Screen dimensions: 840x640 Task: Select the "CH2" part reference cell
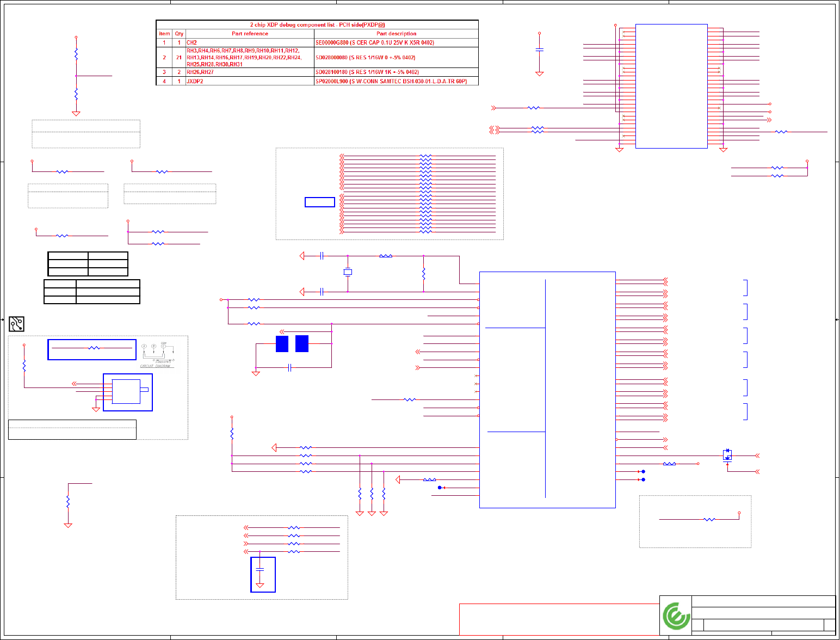coord(250,42)
